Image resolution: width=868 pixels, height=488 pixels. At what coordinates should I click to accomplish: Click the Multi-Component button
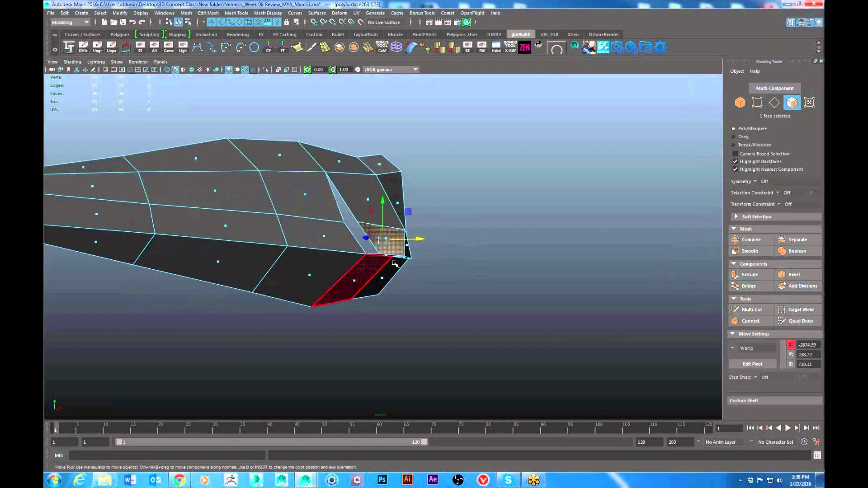click(774, 88)
